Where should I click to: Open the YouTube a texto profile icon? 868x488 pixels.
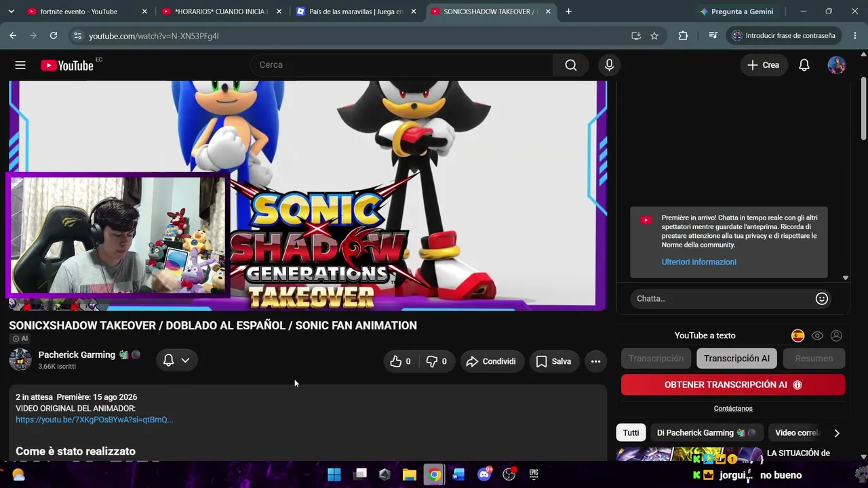[x=836, y=335]
